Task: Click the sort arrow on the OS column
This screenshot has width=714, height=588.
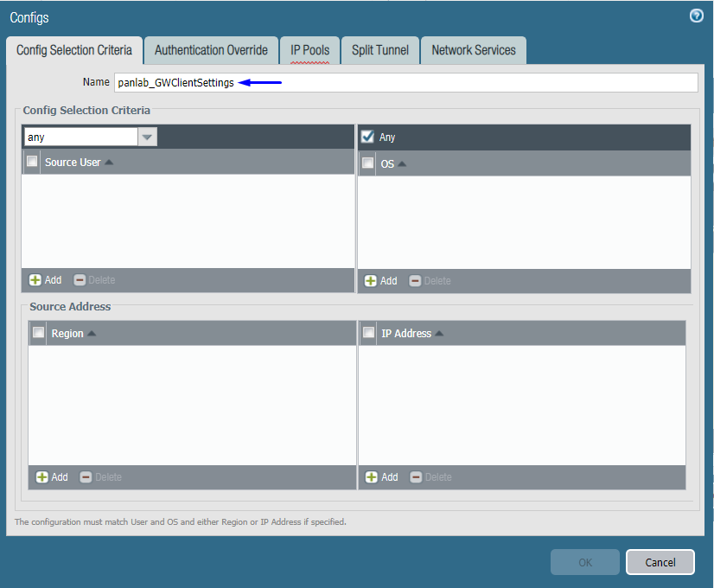Action: 400,163
